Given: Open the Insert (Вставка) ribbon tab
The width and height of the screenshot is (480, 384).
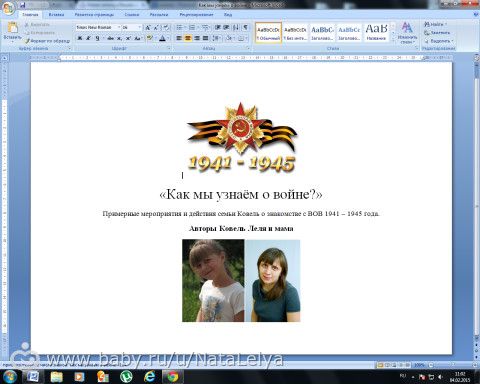Looking at the screenshot, I should tap(56, 15).
